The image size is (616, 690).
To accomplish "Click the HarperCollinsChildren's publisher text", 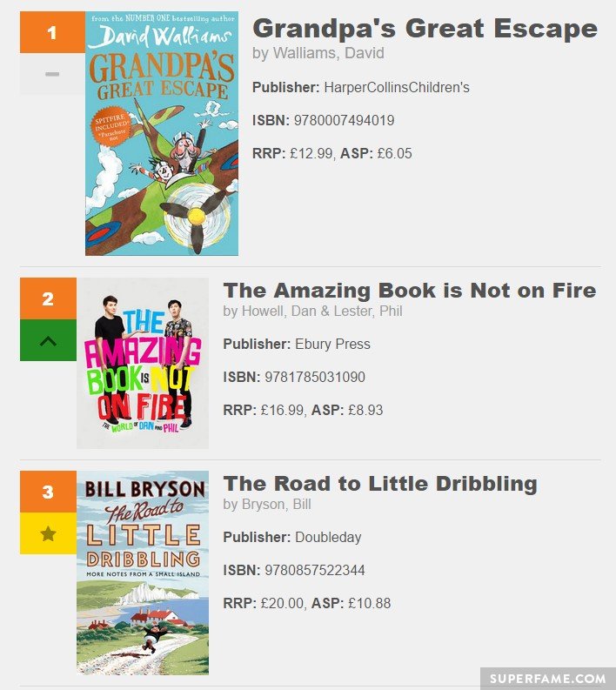I will point(397,88).
